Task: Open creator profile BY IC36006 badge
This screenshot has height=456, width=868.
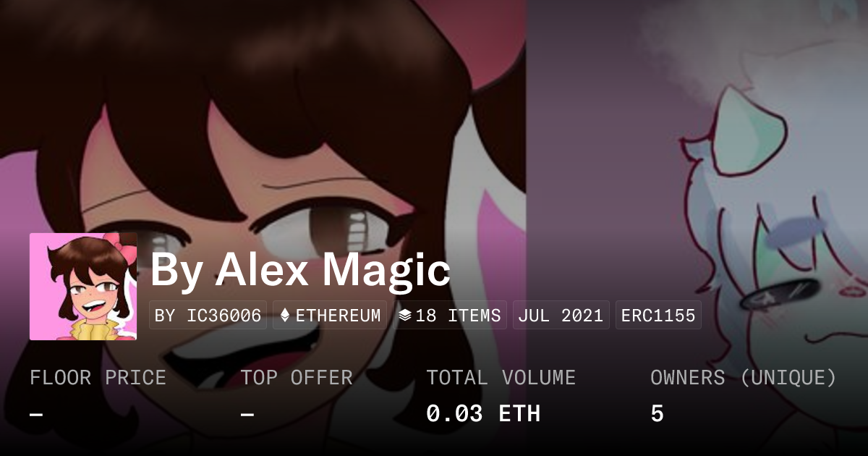Action: 208,316
